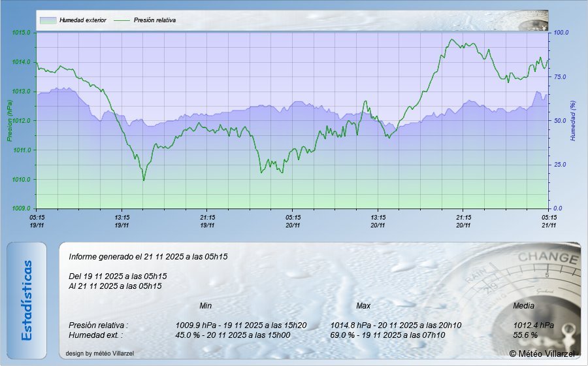Click the 1015.0 pressure axis tick label
588x366 pixels.
pyautogui.click(x=21, y=33)
